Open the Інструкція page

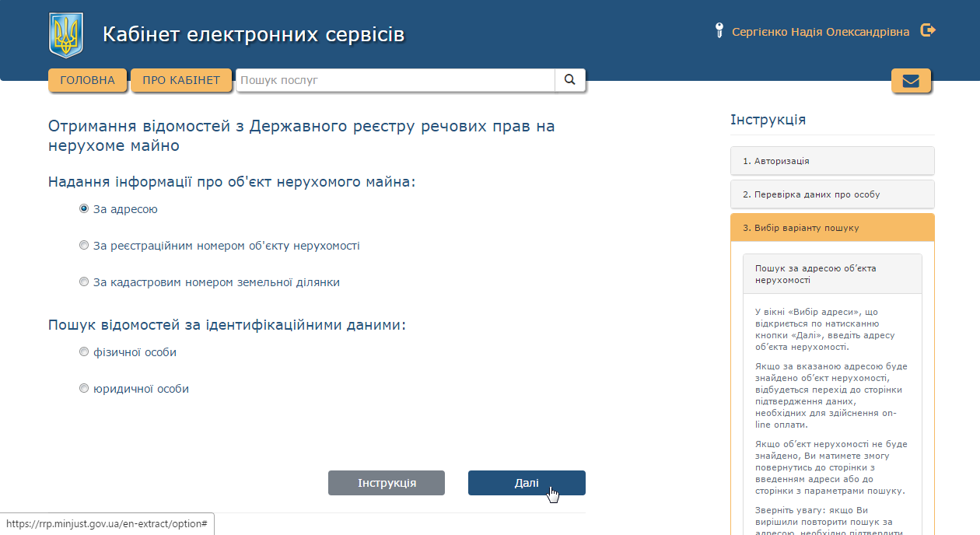click(x=386, y=482)
